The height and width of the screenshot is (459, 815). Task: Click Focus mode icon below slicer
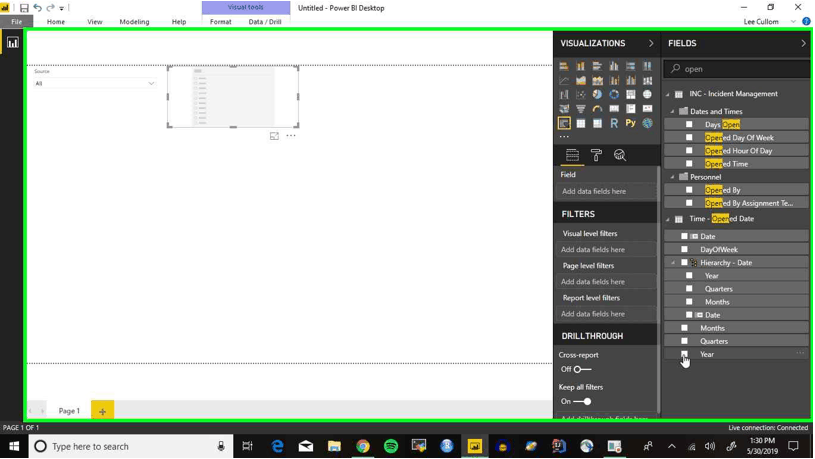[x=274, y=136]
